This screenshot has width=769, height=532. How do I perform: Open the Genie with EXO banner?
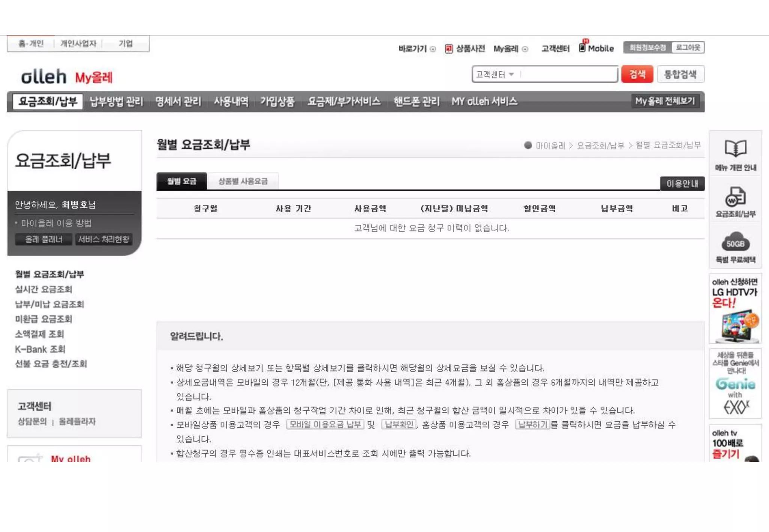pyautogui.click(x=735, y=383)
